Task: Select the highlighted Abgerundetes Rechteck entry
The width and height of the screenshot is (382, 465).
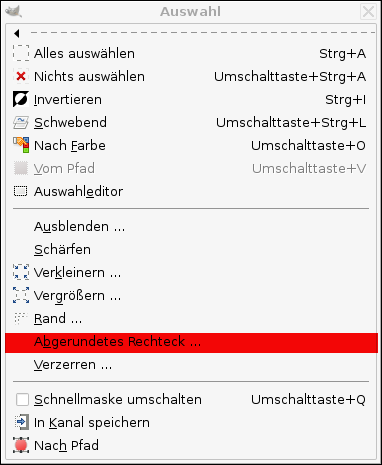Action: pos(191,342)
